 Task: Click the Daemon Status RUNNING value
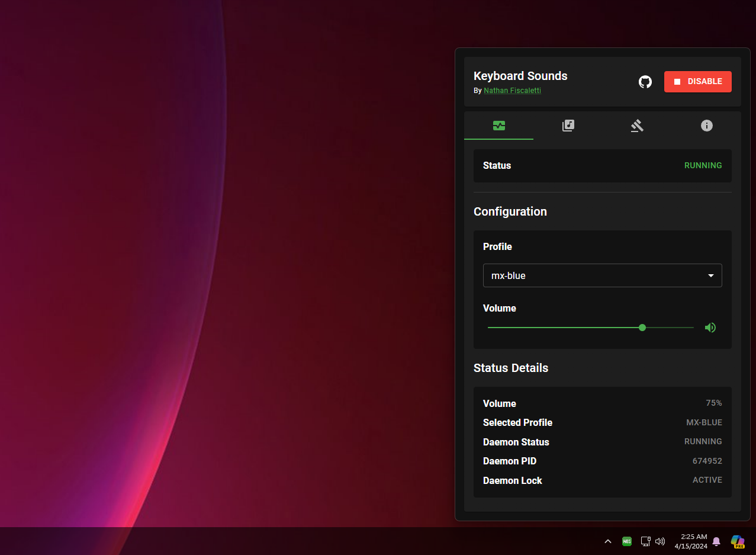click(x=703, y=441)
